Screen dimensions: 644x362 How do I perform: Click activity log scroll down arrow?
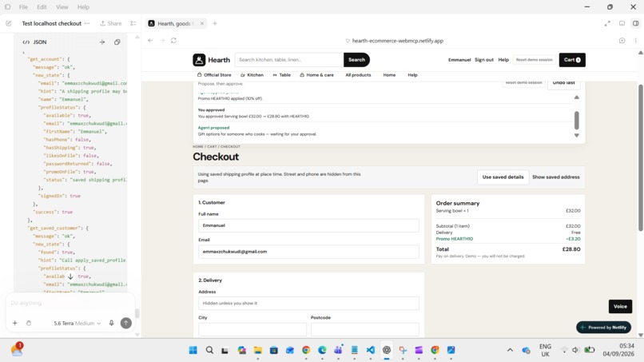pos(577,135)
